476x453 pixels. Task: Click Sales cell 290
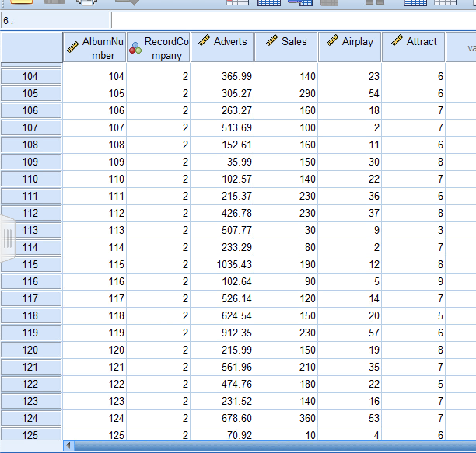point(286,93)
